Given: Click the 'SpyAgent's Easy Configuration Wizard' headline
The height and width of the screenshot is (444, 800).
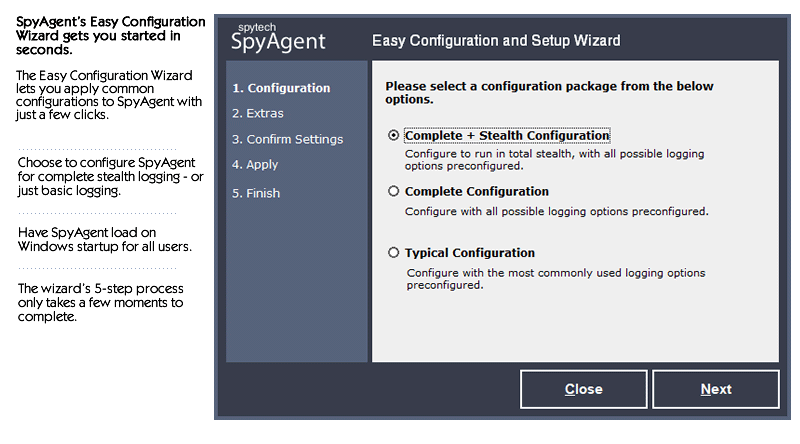Looking at the screenshot, I should coord(111,36).
